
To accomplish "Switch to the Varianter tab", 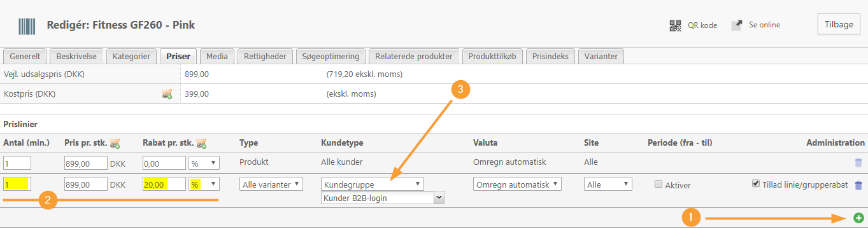I will coord(601,56).
